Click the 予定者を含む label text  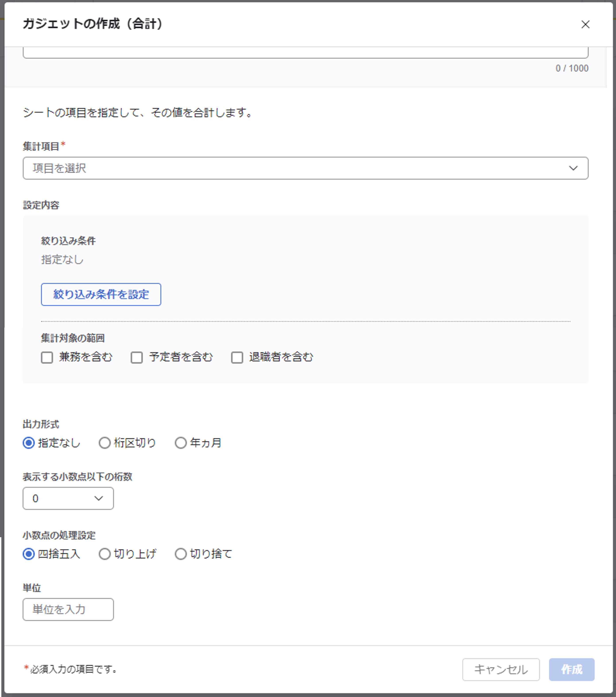pos(181,357)
